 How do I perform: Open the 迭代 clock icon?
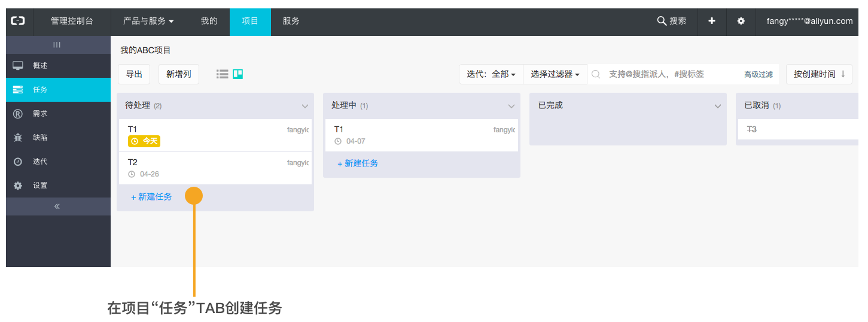click(18, 162)
